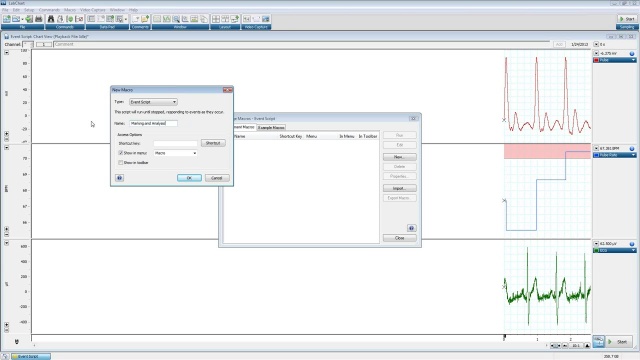This screenshot has height=360, width=640.
Task: Click the Event Script taskbar tab
Action: tap(31, 356)
